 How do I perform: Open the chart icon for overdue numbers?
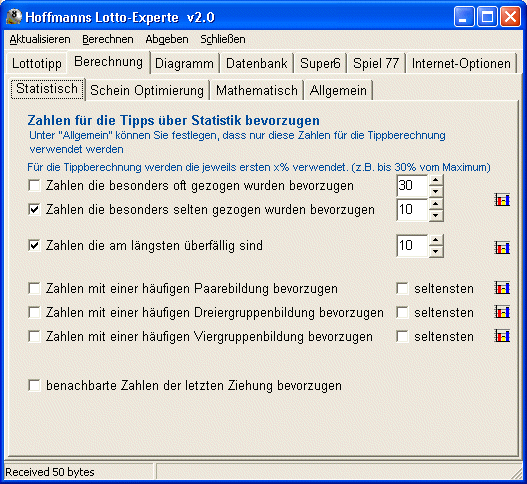click(x=502, y=248)
